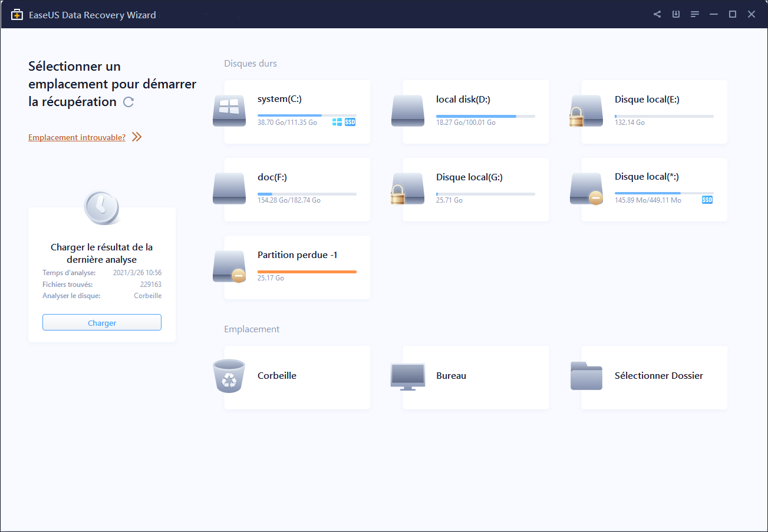Select the Partition perdue -1 label
768x532 pixels.
(x=298, y=255)
